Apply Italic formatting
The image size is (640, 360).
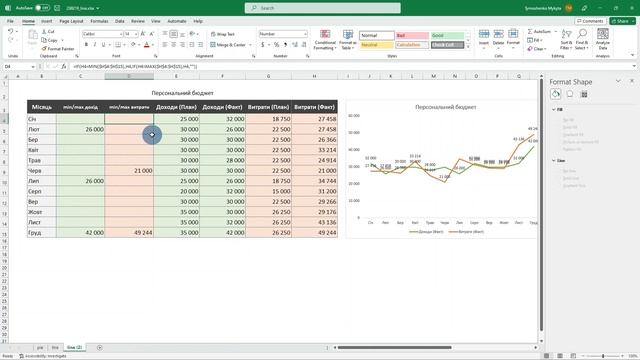(95, 44)
